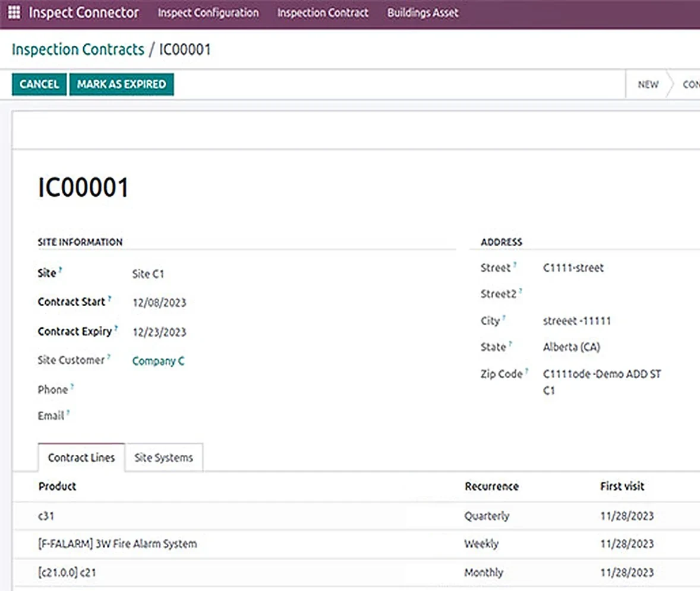Show help tooltip for State field
This screenshot has width=700, height=591.
point(510,344)
